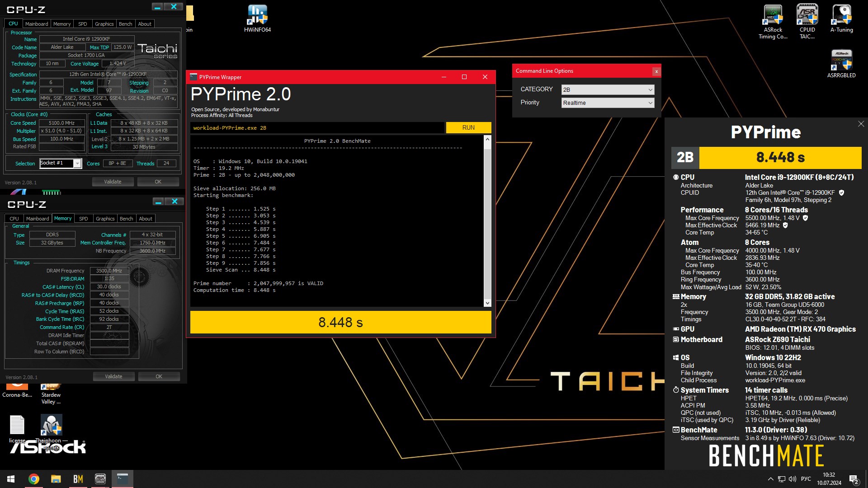Screen dimensions: 868x488
Task: Minimize the top CPU-Z window
Action: coord(157,7)
